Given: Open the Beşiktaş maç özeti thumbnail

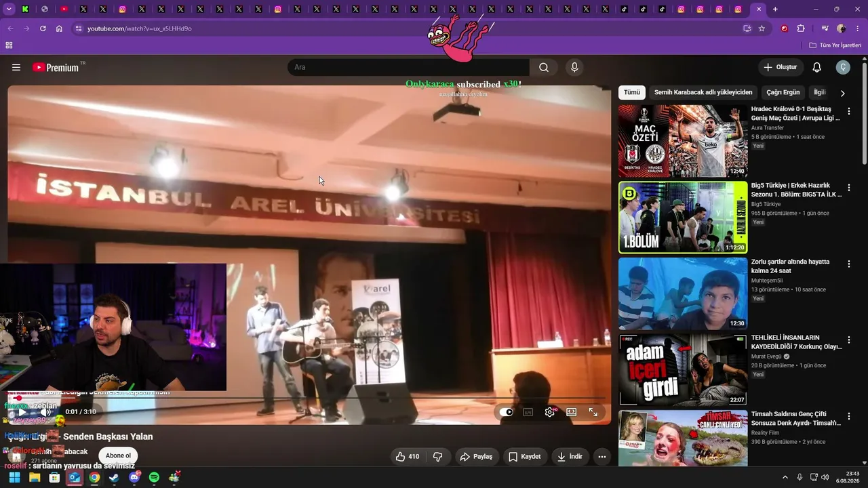Looking at the screenshot, I should point(683,141).
